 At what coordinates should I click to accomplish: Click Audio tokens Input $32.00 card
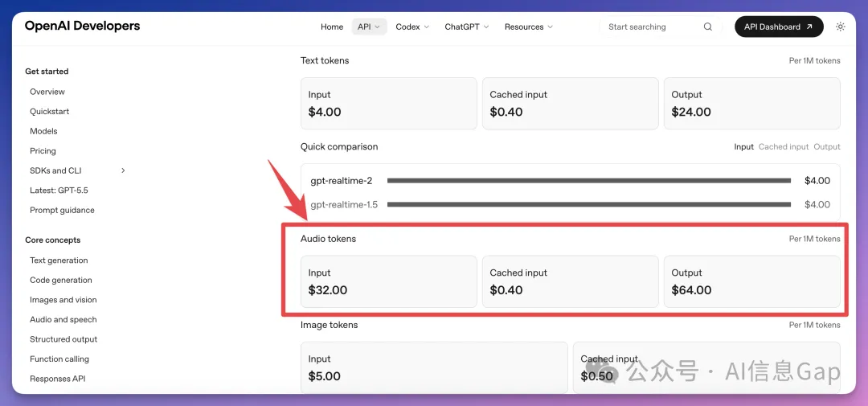[389, 281]
